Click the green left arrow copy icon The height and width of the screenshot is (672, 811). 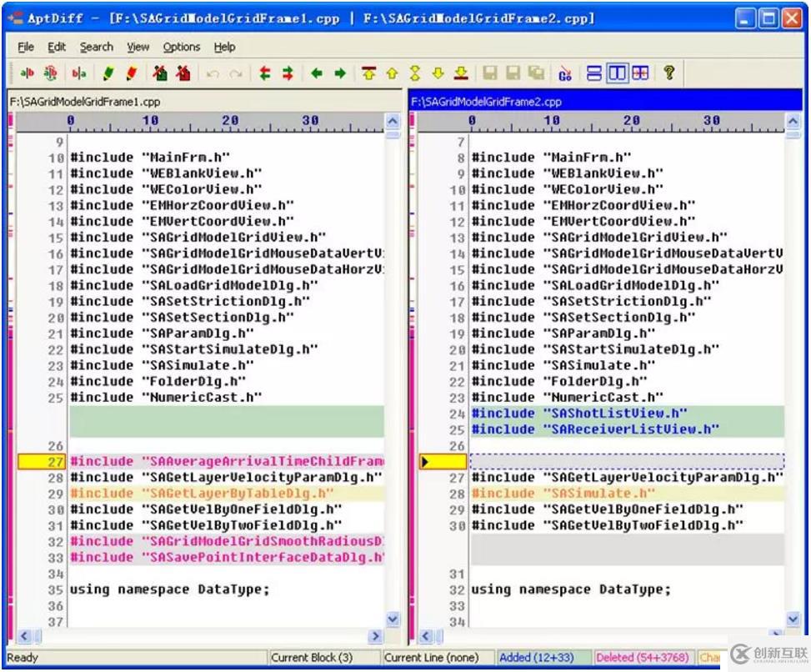point(317,73)
